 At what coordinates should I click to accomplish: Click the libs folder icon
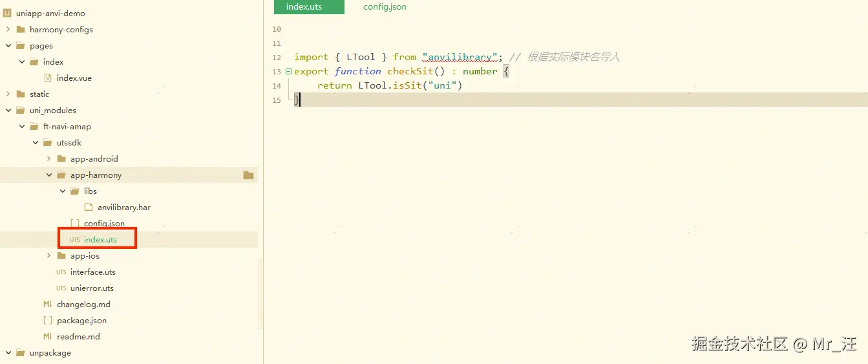click(75, 191)
